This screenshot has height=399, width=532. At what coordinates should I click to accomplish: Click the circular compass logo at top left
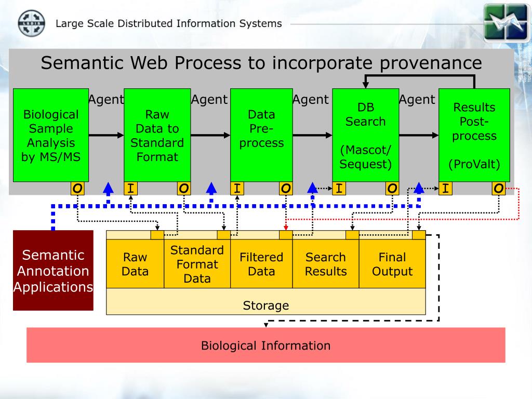[31, 23]
